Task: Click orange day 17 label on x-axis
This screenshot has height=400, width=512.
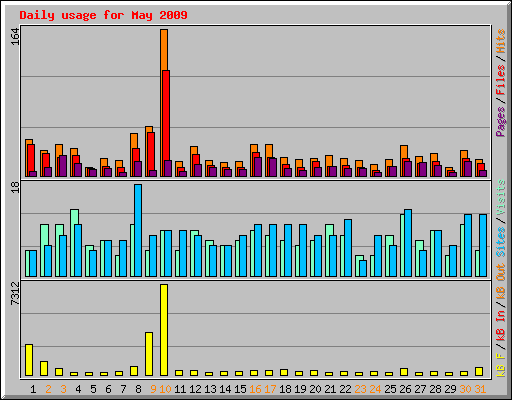Action: click(270, 389)
